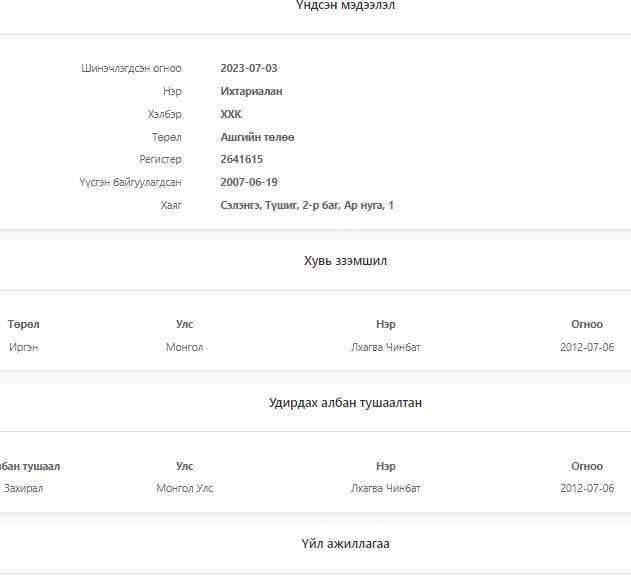
Task: Select the Иргэн cell in ownership table
Action: [x=24, y=347]
